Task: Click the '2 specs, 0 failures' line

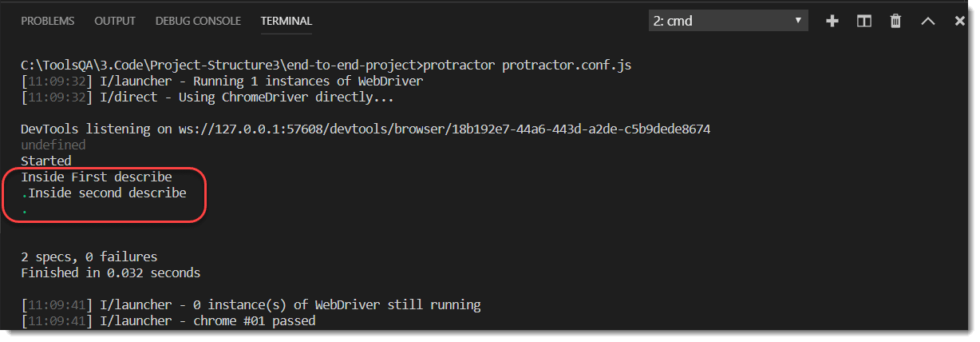Action: pyautogui.click(x=89, y=257)
